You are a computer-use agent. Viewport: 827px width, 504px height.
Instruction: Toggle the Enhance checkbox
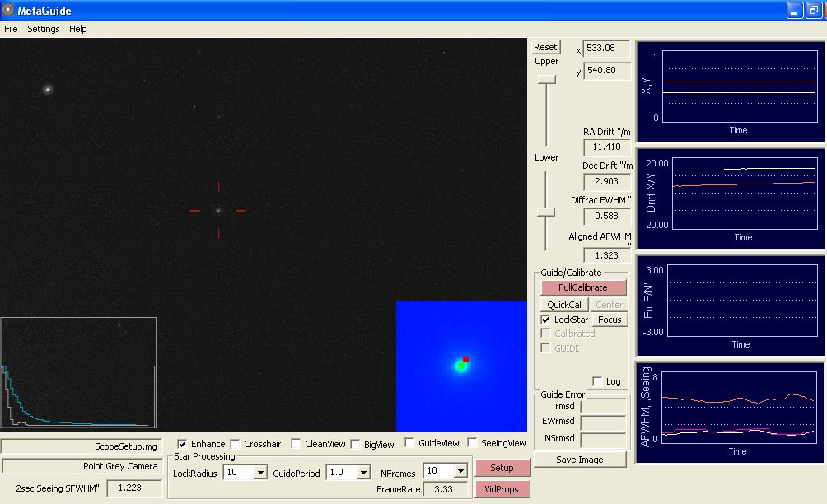[x=182, y=444]
